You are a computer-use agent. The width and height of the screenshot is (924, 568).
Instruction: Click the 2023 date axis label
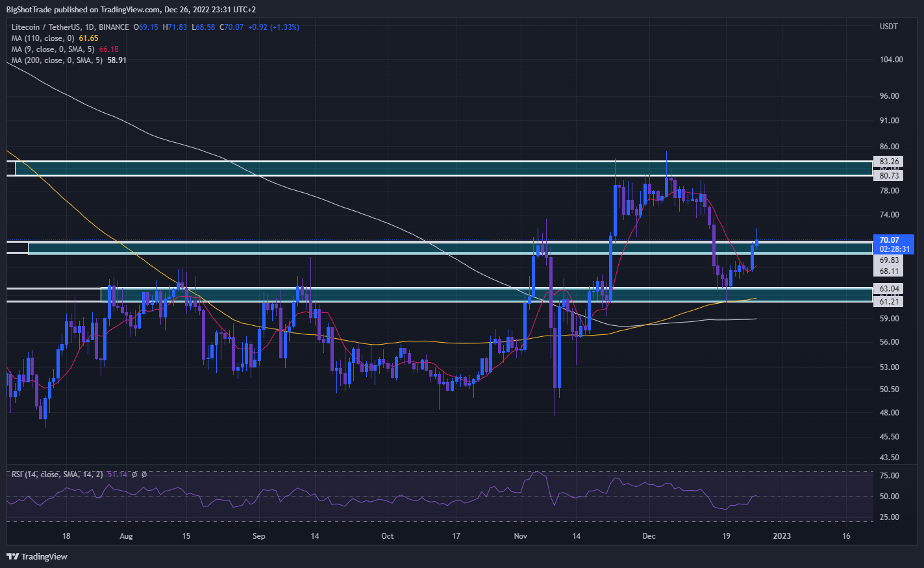pos(782,536)
